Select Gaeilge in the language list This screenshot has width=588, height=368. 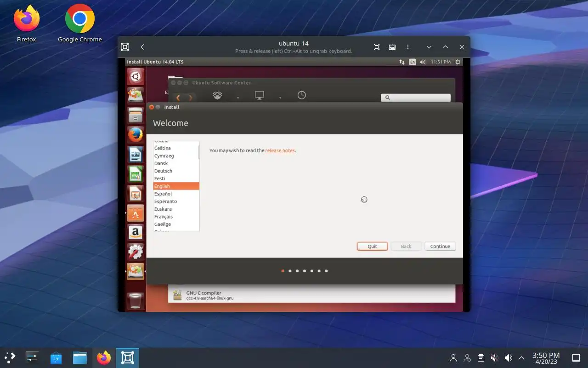pyautogui.click(x=175, y=224)
